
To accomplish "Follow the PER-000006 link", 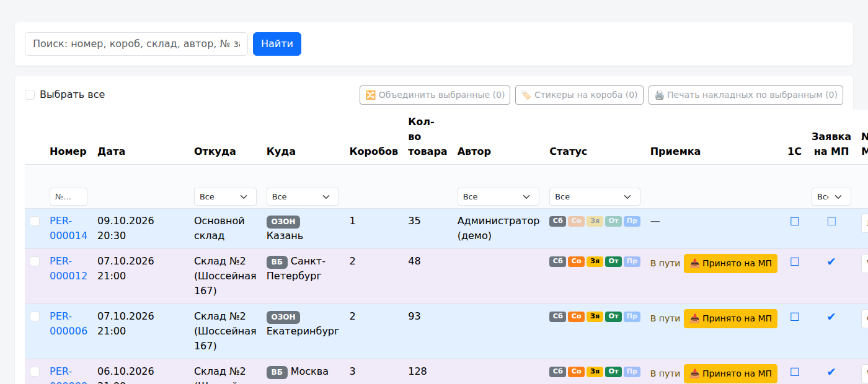I will coord(68,324).
